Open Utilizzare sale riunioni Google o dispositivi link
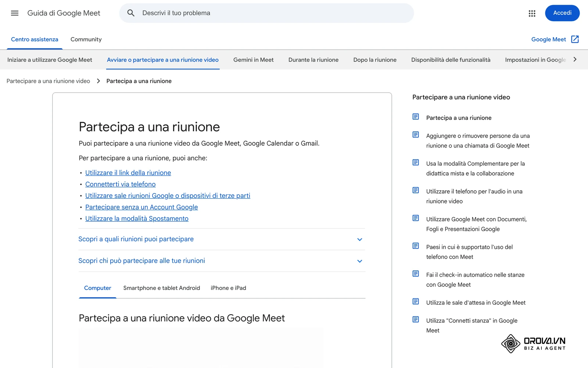This screenshot has width=588, height=368. (168, 196)
